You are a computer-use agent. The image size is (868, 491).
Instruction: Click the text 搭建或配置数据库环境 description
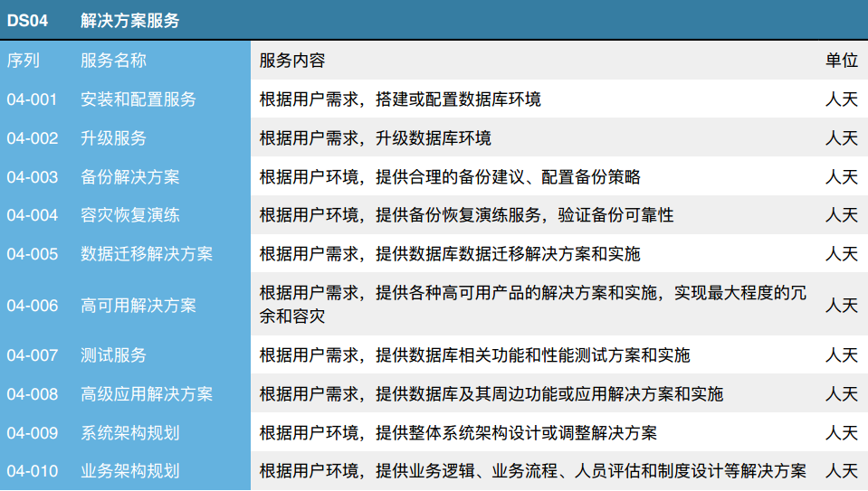pyautogui.click(x=458, y=99)
